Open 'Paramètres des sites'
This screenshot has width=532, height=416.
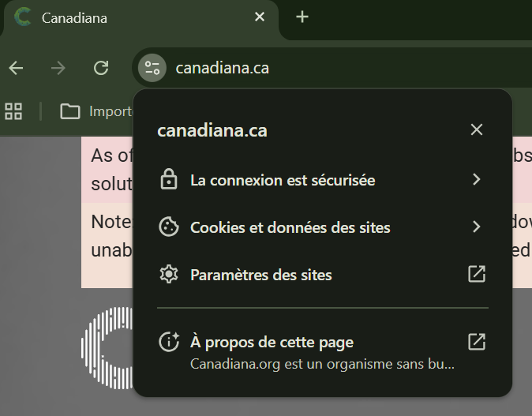click(x=322, y=275)
